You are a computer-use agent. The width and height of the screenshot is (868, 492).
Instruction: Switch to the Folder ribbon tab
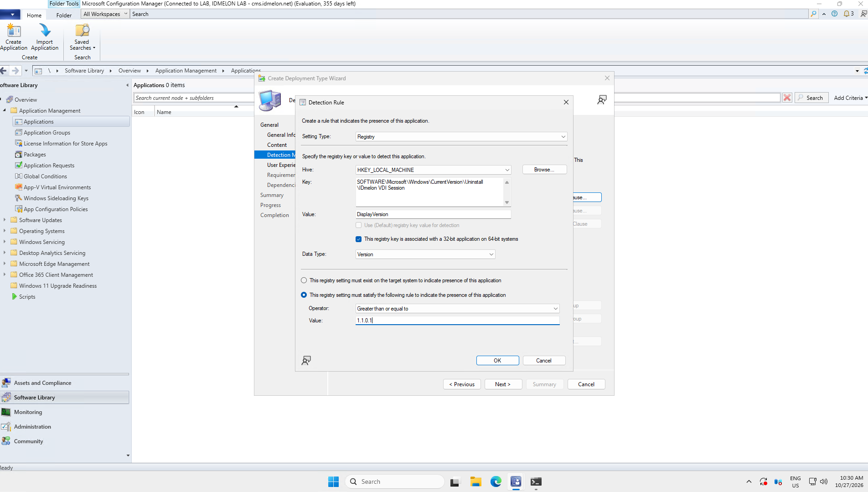[64, 15]
